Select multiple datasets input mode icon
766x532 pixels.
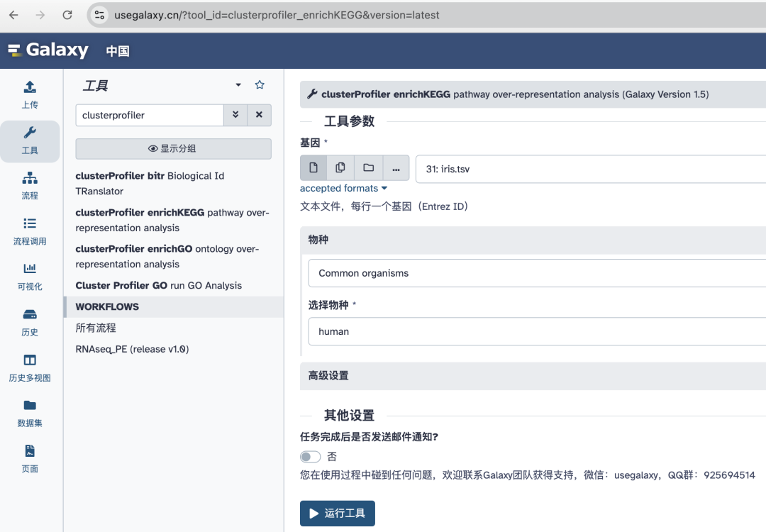(x=340, y=169)
